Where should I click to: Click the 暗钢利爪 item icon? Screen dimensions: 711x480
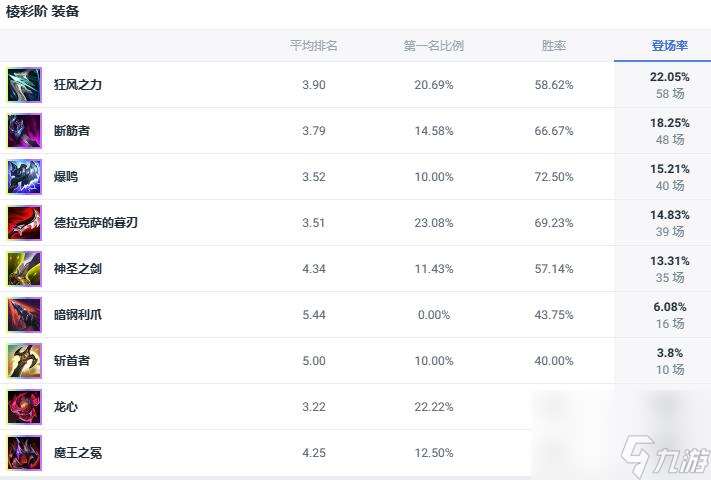tap(24, 315)
